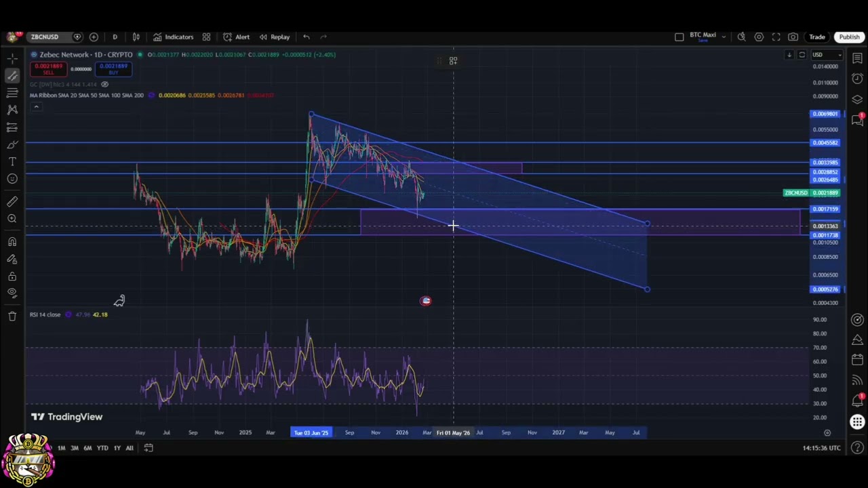Screen dimensions: 868x488
Task: Open indicator templates grid icon
Action: tap(206, 37)
